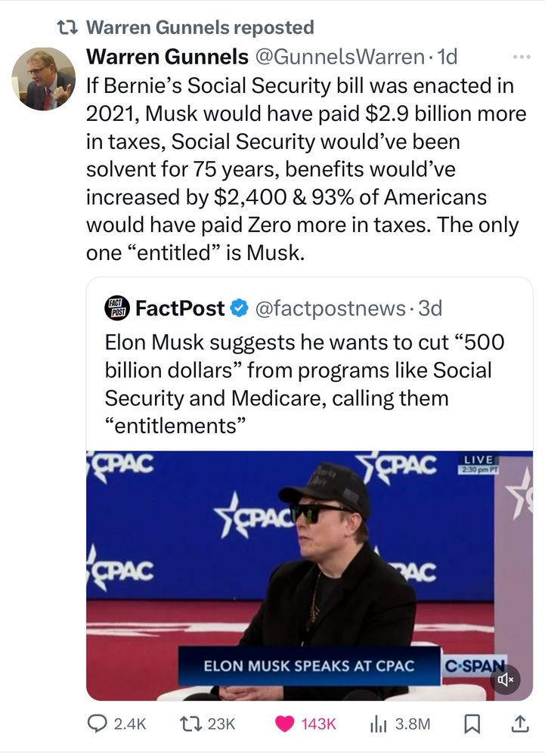This screenshot has width=545, height=756.
Task: Click the repost icon beside "Warren Gunnels reposted"
Action: pos(67,28)
